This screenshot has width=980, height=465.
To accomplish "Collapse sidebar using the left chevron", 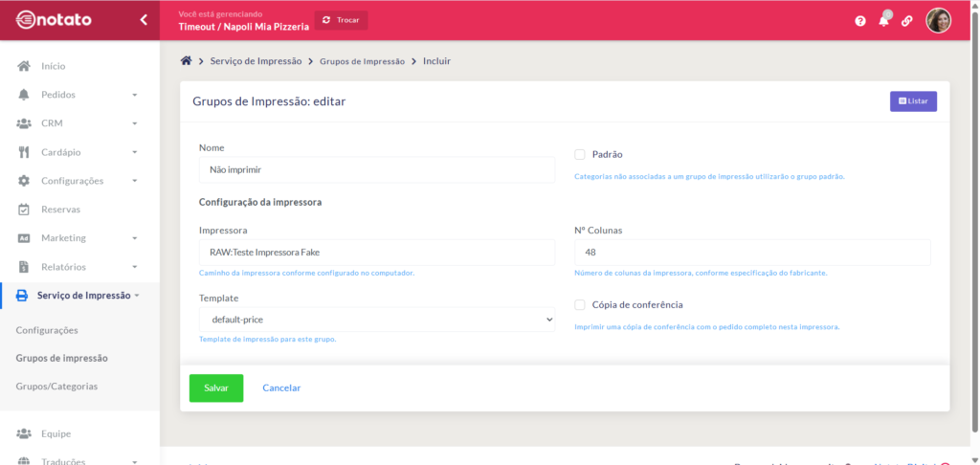I will [144, 19].
